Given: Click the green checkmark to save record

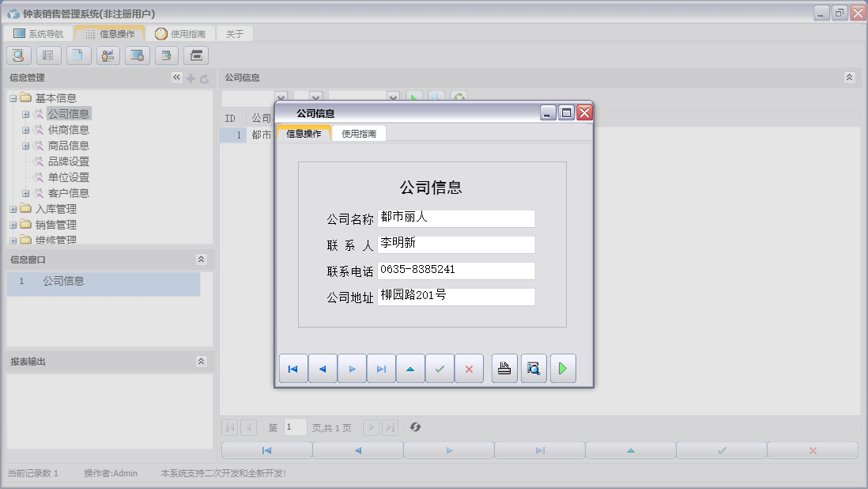Looking at the screenshot, I should [440, 369].
